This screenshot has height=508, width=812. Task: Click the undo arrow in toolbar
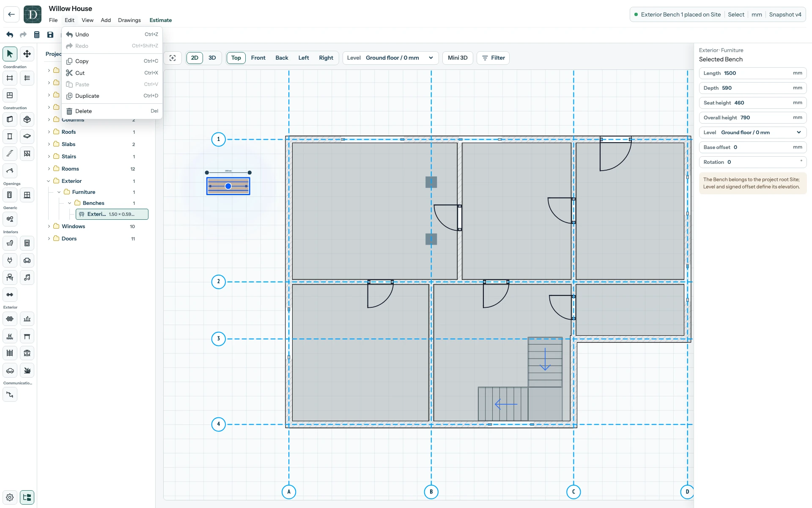(x=10, y=35)
